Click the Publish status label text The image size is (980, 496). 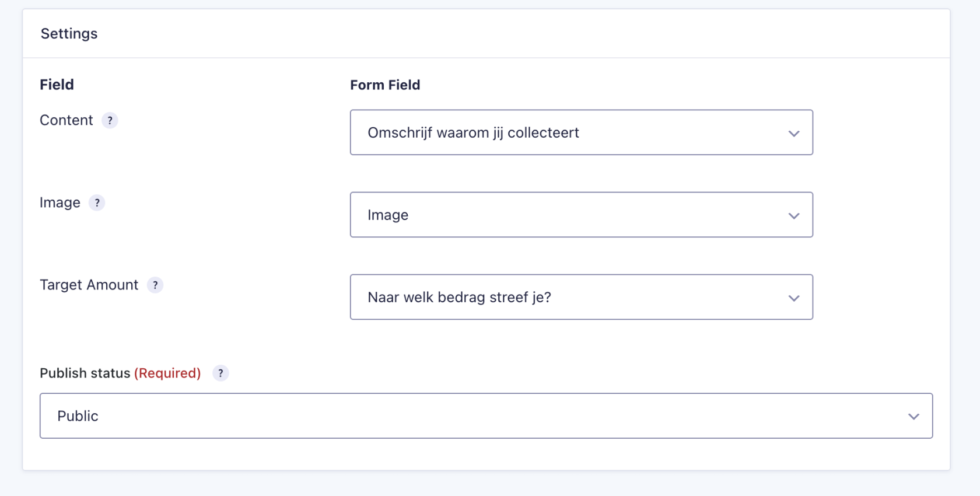85,373
